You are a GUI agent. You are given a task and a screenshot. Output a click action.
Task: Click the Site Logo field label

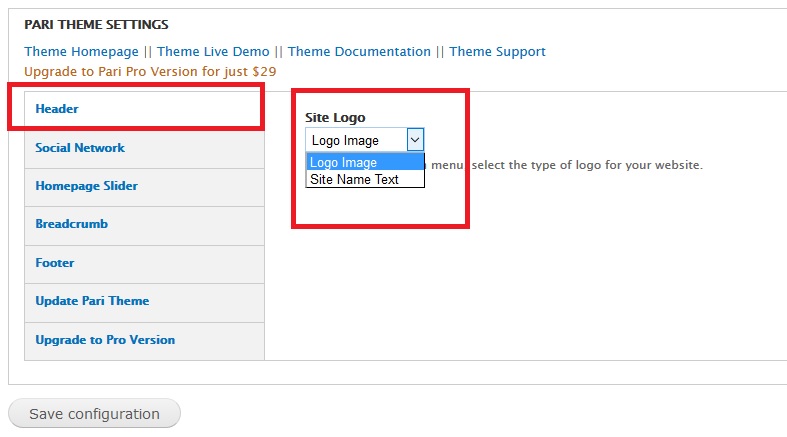click(335, 118)
